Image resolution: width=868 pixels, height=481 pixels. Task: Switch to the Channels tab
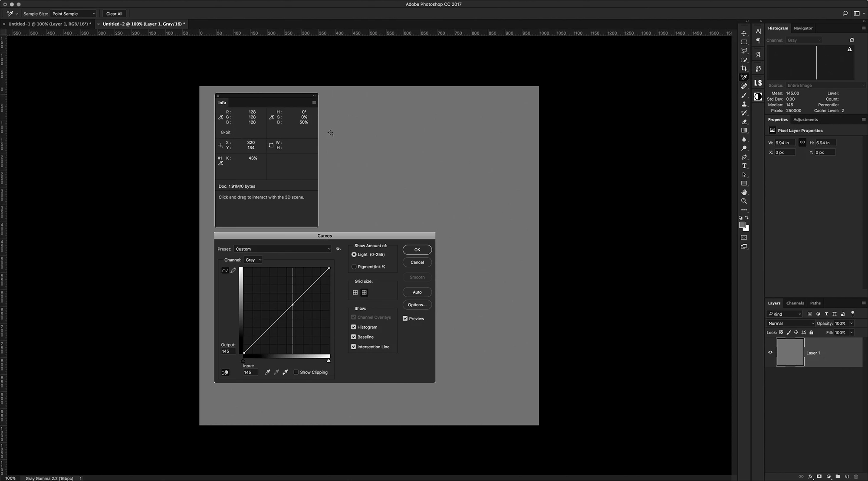pos(795,303)
